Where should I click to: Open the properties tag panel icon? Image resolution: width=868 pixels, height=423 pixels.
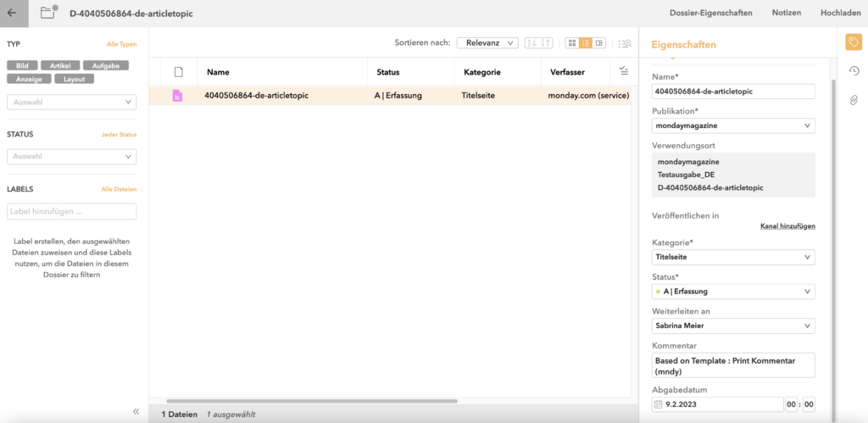pos(854,42)
